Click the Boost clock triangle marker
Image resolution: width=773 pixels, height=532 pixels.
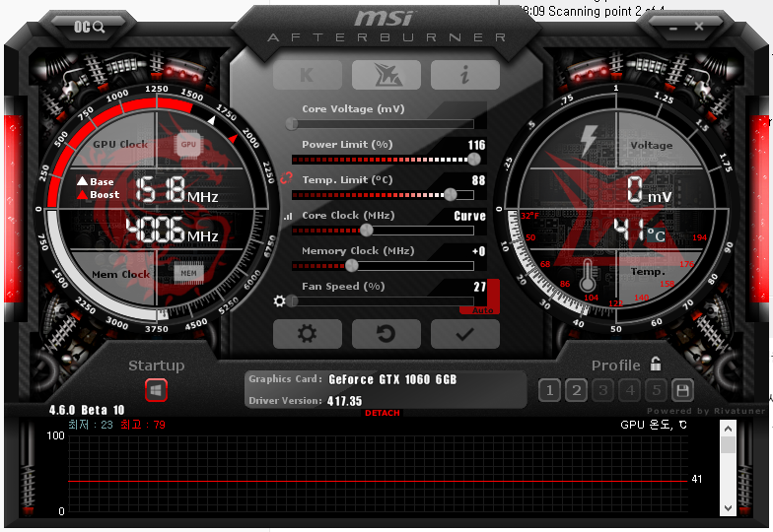pyautogui.click(x=83, y=195)
